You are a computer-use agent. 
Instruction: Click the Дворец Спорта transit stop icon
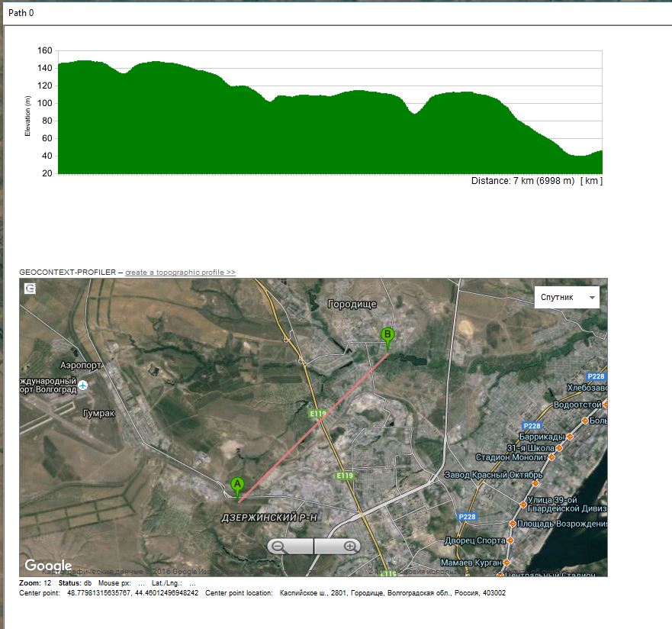click(x=512, y=540)
